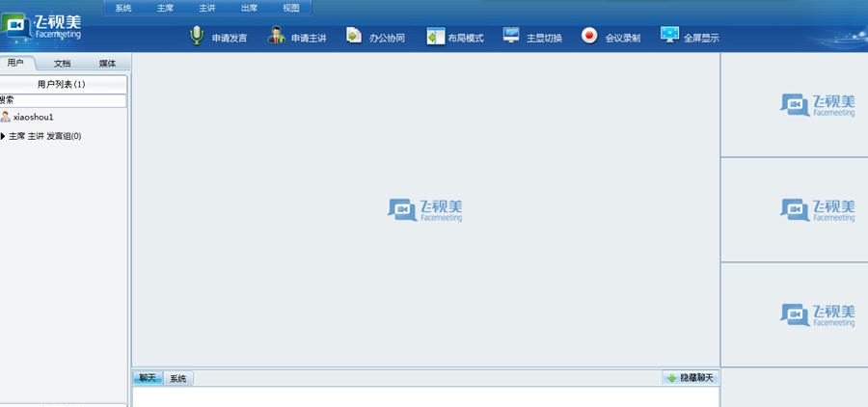Click the 申请发言 label
Viewport: 868px width, 407px height.
pyautogui.click(x=230, y=39)
